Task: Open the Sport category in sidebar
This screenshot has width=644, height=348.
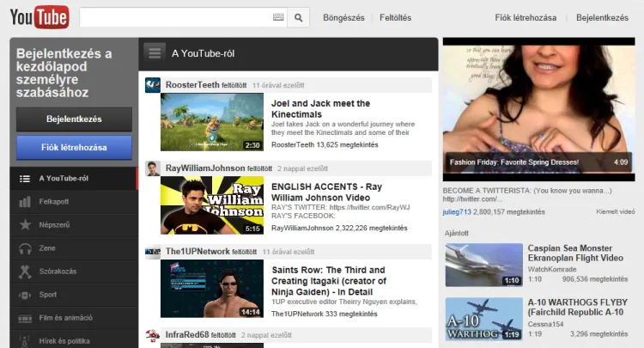Action: tap(49, 295)
